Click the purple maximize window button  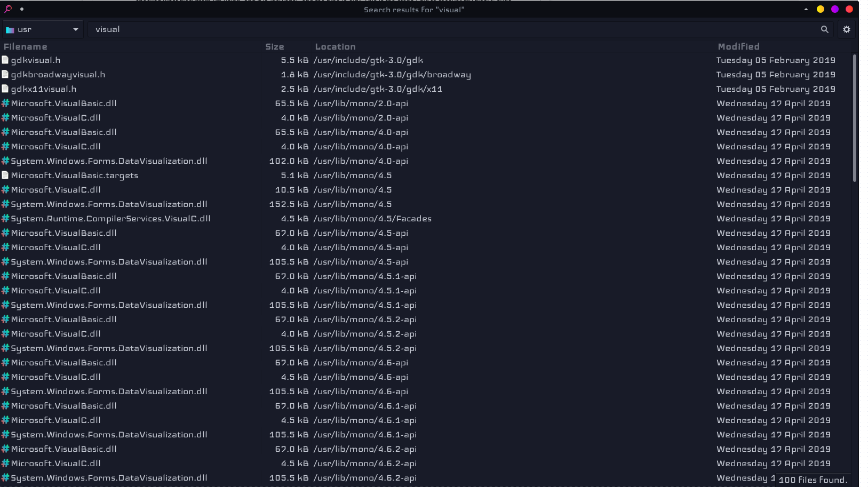pyautogui.click(x=835, y=9)
